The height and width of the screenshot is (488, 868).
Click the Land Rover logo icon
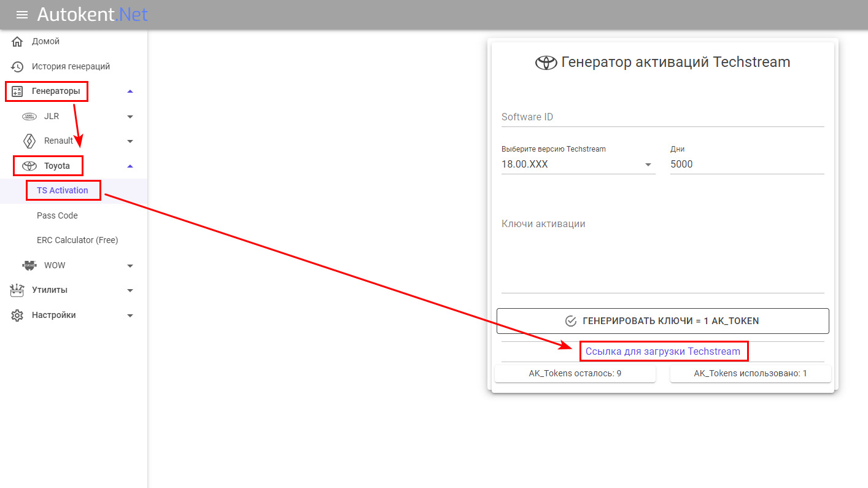click(29, 117)
